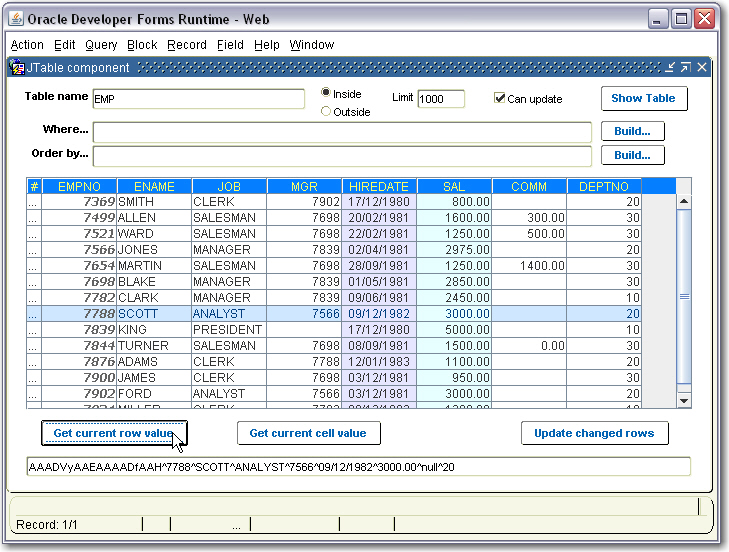Image resolution: width=729 pixels, height=552 pixels.
Task: Click SCOTT's ANALYST job cell
Action: click(229, 313)
